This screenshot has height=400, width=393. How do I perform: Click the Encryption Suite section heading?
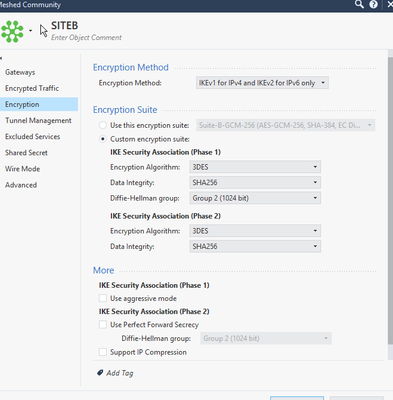click(125, 110)
